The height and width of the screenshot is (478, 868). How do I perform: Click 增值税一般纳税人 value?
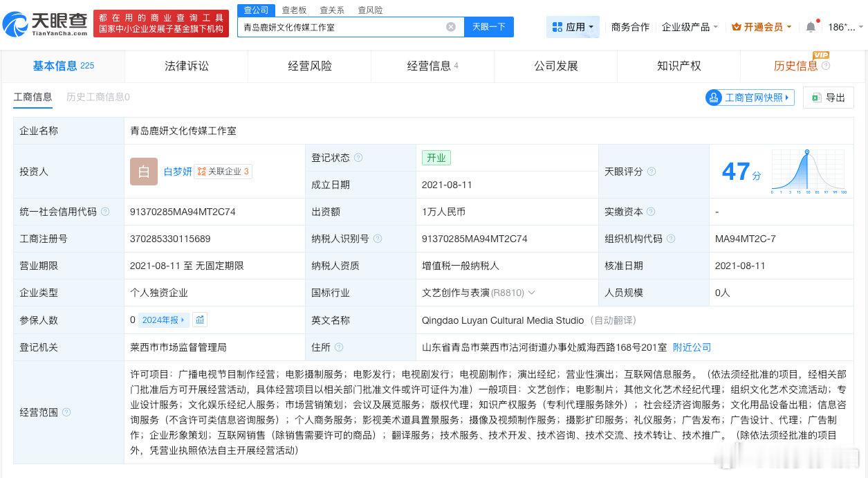461,266
